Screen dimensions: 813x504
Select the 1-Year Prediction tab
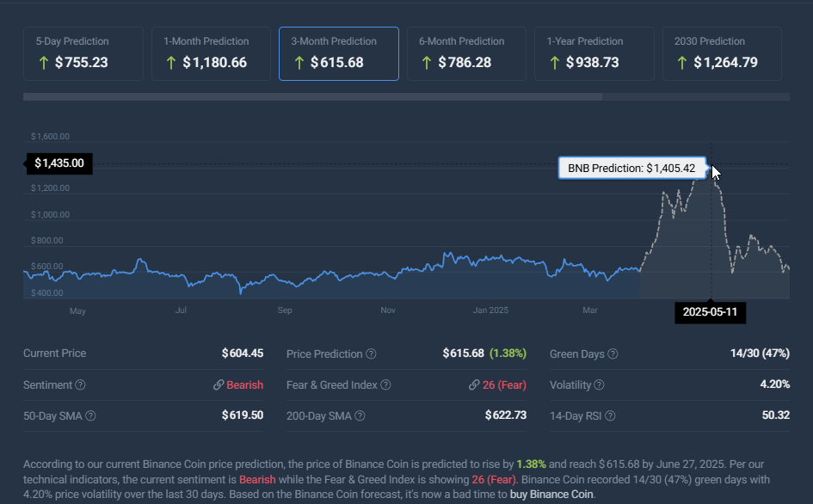tap(594, 54)
